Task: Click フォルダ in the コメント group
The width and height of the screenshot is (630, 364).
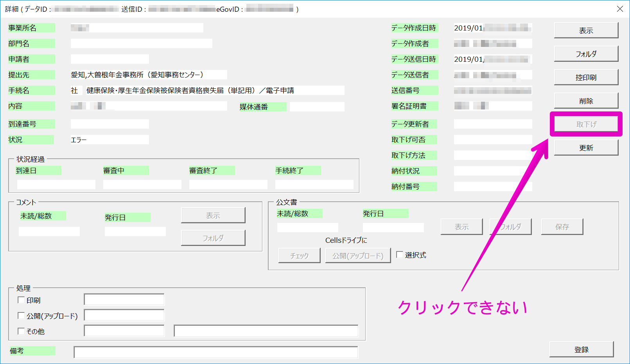Action: pyautogui.click(x=213, y=238)
